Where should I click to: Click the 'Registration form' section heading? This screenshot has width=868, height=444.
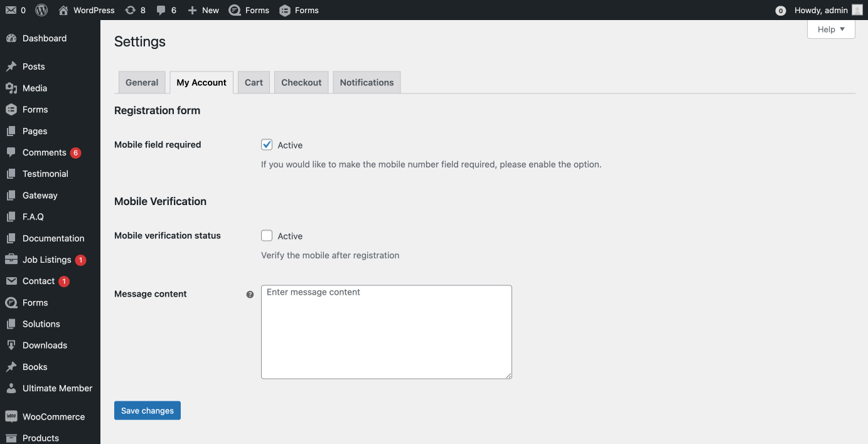(157, 110)
